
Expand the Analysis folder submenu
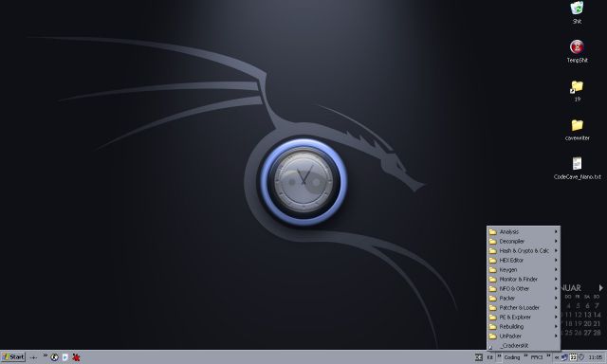(x=524, y=231)
